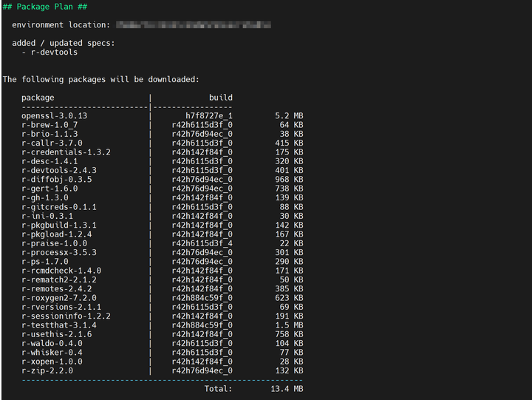Click the 968 KB size for r-diffobj
This screenshot has width=532, height=400.
click(289, 180)
